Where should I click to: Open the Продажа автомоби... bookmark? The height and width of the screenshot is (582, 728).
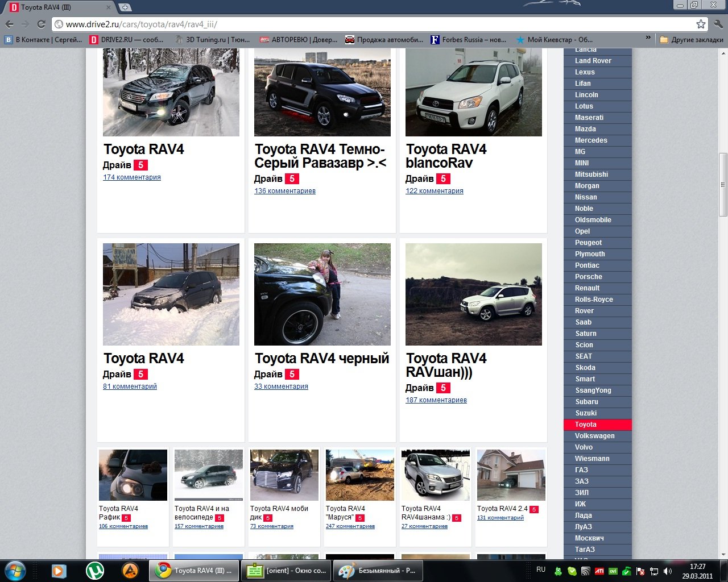(x=384, y=40)
